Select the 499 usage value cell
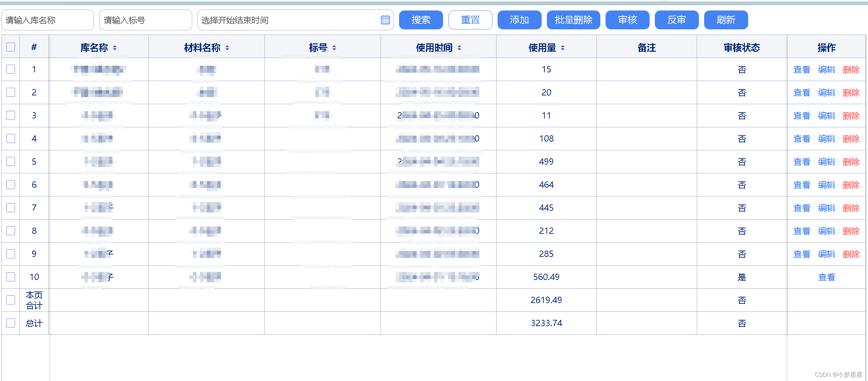The height and width of the screenshot is (381, 868). pos(546,161)
